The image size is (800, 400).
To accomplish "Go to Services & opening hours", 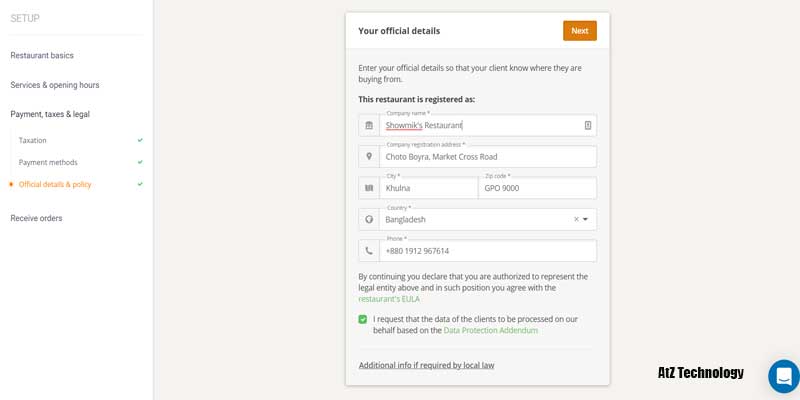I will click(x=55, y=85).
